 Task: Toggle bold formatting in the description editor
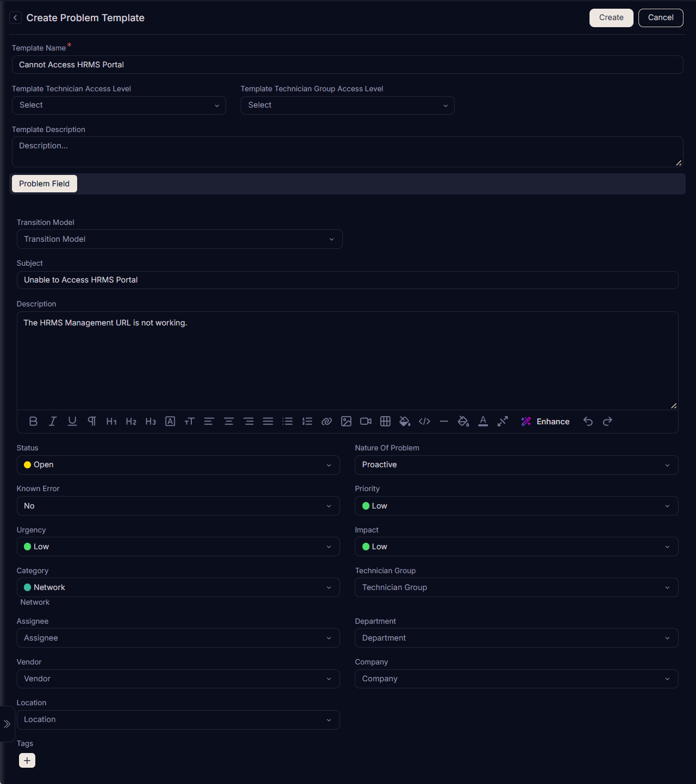[x=33, y=422]
